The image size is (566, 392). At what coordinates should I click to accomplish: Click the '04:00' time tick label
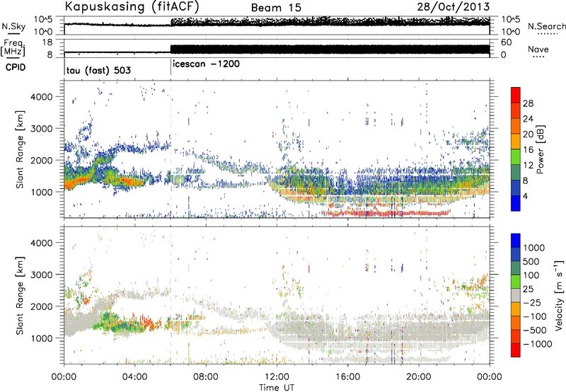click(x=134, y=377)
